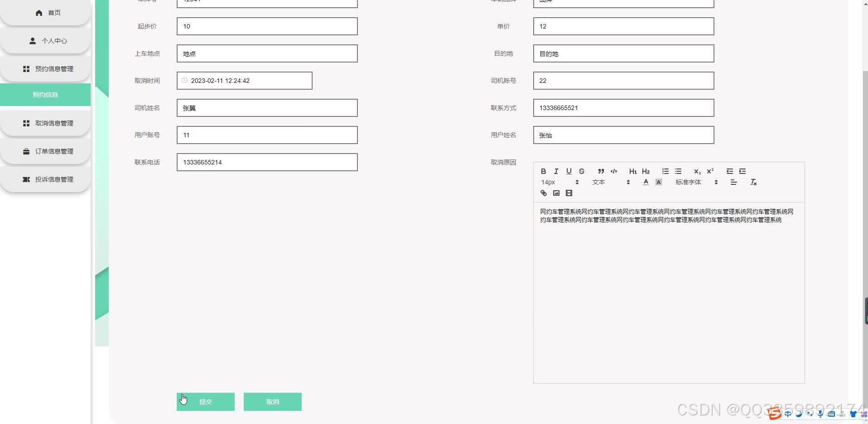This screenshot has width=868, height=424.
Task: Click the Sogou input method logo
Action: point(775,413)
